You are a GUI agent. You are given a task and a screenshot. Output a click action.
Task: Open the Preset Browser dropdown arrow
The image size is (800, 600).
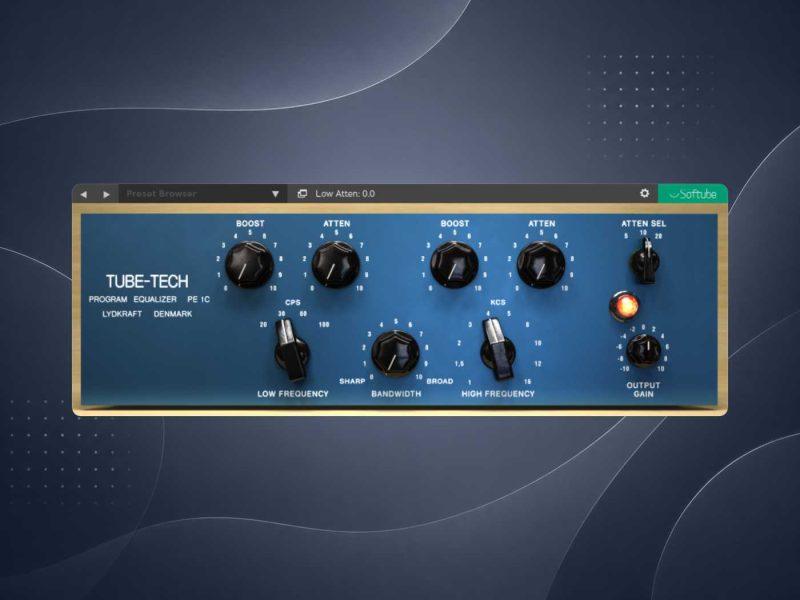[276, 194]
